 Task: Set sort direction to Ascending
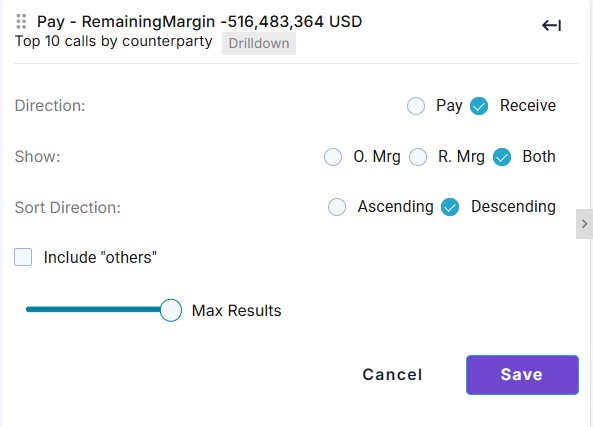[x=337, y=207]
